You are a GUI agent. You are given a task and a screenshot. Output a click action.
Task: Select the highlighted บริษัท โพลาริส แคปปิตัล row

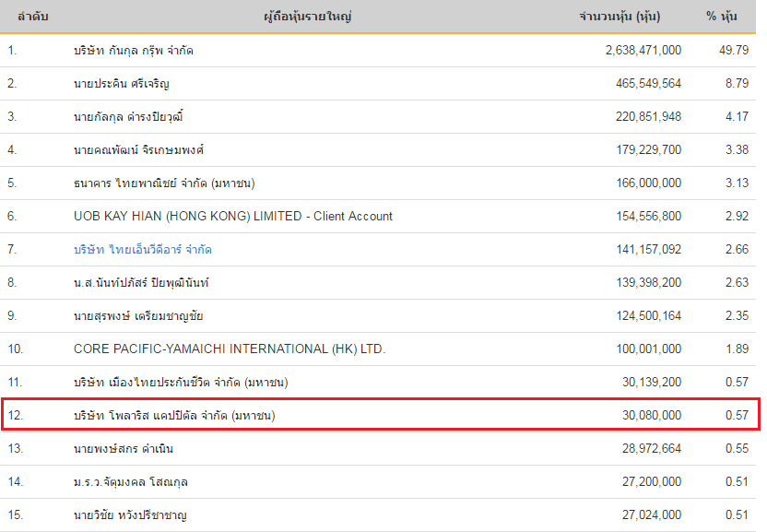(x=381, y=415)
